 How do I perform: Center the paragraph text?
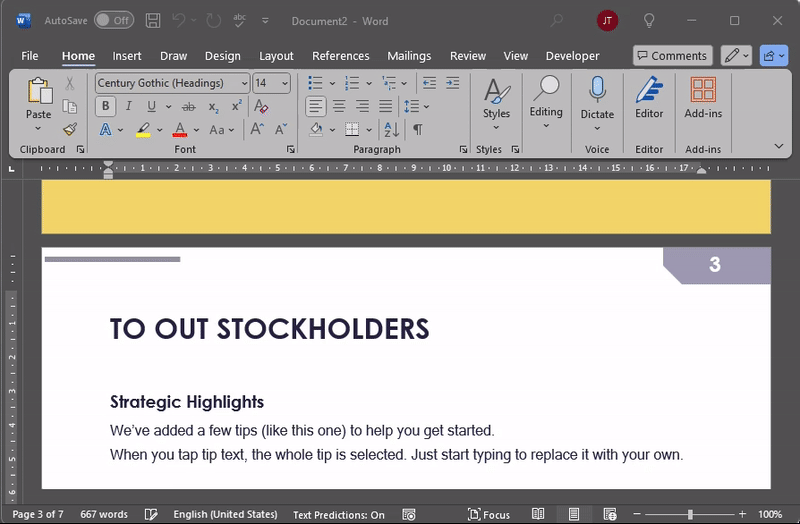tap(339, 107)
